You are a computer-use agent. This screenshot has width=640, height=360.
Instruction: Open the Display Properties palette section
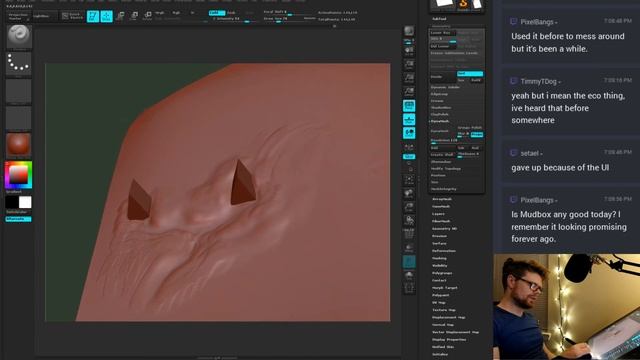[x=449, y=340]
